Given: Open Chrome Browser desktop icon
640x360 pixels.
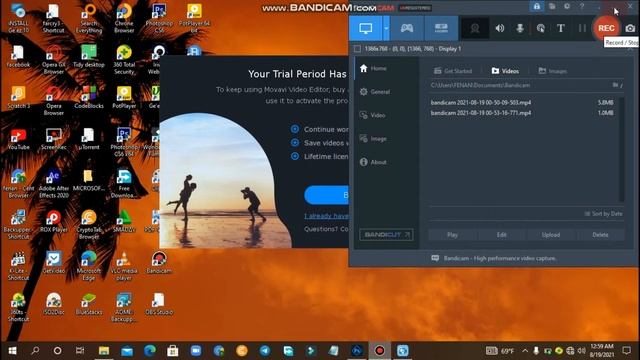Looking at the screenshot, I should point(124,18).
